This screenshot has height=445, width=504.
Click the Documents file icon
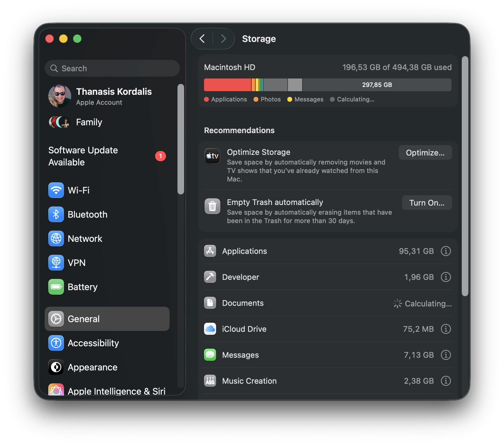210,303
